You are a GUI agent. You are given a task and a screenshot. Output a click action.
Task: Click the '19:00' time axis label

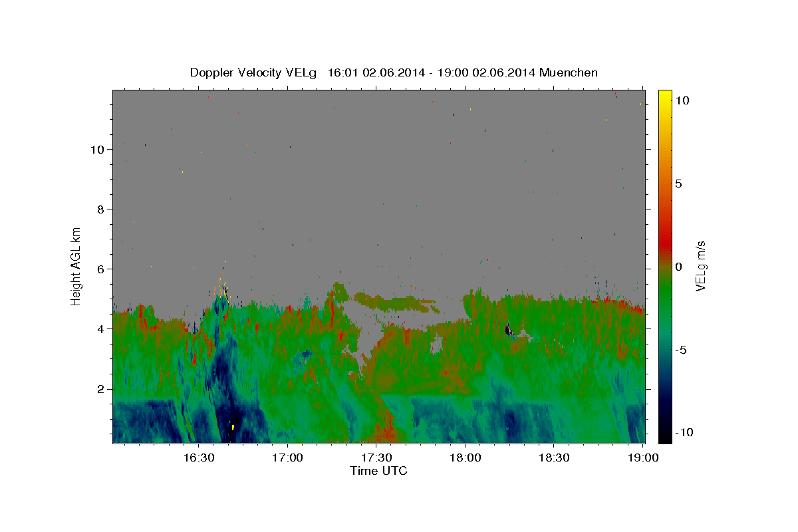(642, 458)
